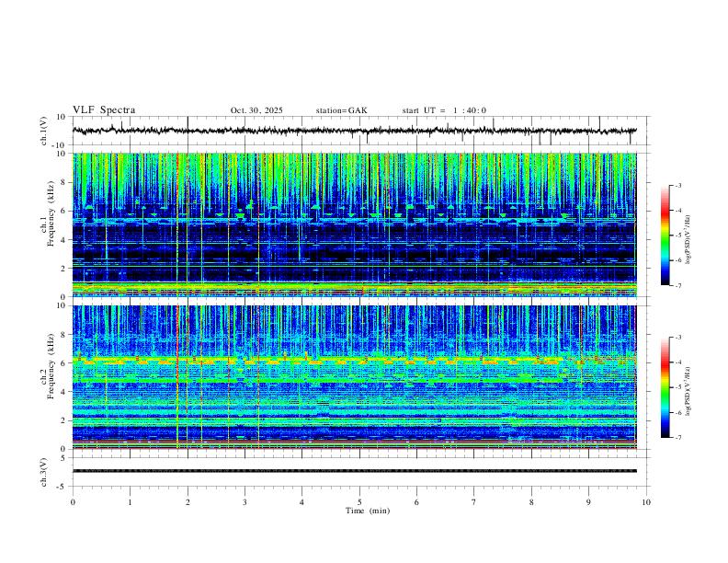Click time axis tick label "2"
Screen dimensions: 728x563
coord(188,502)
